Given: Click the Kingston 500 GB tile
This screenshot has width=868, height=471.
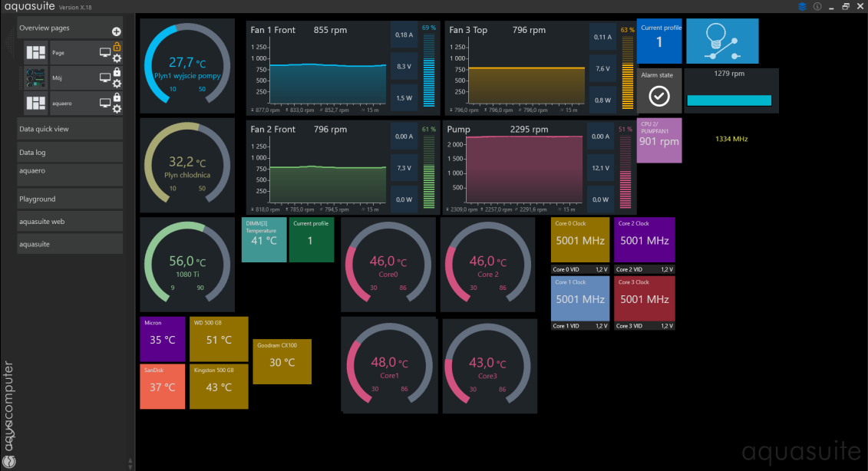Looking at the screenshot, I should (x=219, y=387).
